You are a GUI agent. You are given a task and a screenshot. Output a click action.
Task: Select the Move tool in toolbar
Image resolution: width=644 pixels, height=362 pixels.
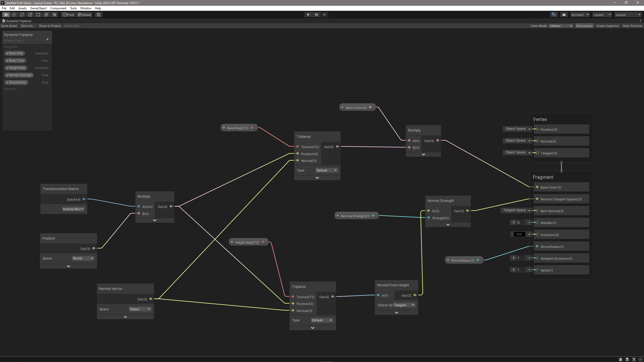[14, 15]
